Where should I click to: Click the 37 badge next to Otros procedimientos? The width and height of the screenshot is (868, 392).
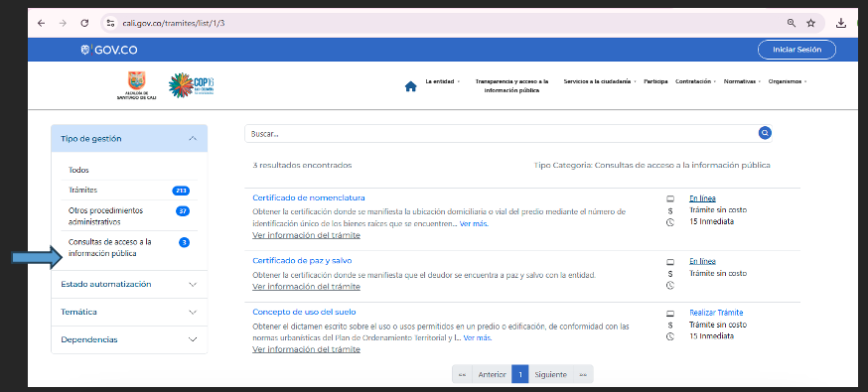click(x=183, y=210)
